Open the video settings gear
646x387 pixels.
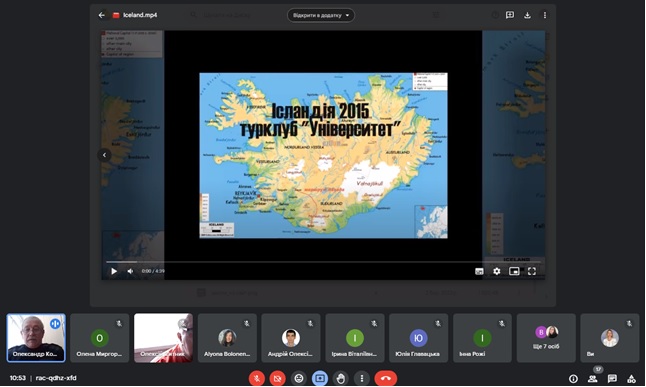click(x=496, y=271)
